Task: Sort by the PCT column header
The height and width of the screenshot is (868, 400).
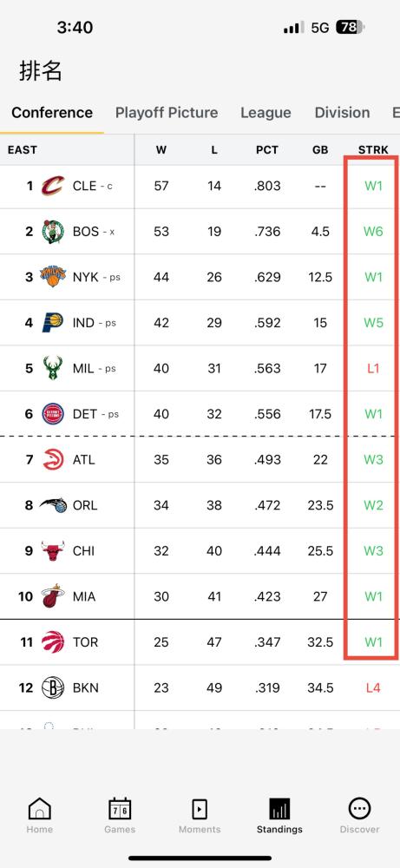Action: pos(266,150)
